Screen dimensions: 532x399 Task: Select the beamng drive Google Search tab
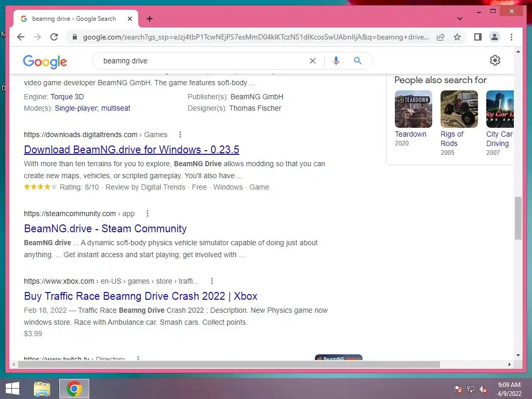coord(74,19)
